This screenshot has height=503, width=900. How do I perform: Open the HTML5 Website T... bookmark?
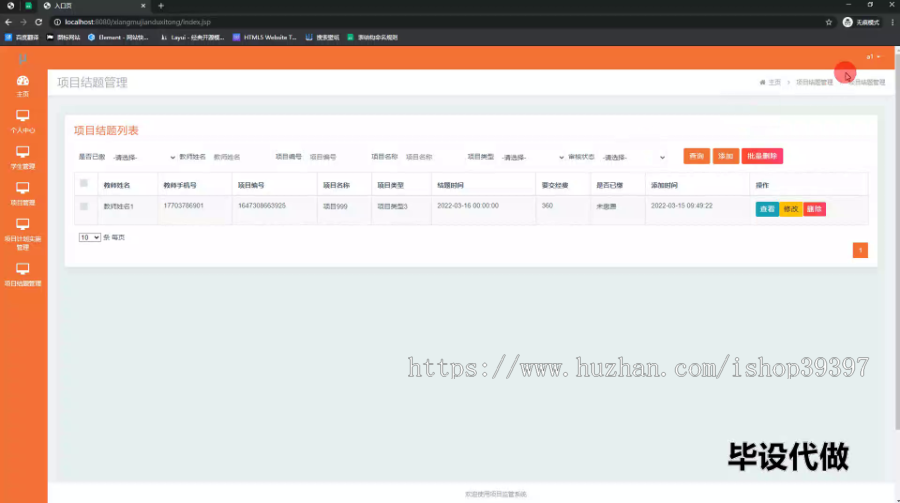[x=265, y=37]
